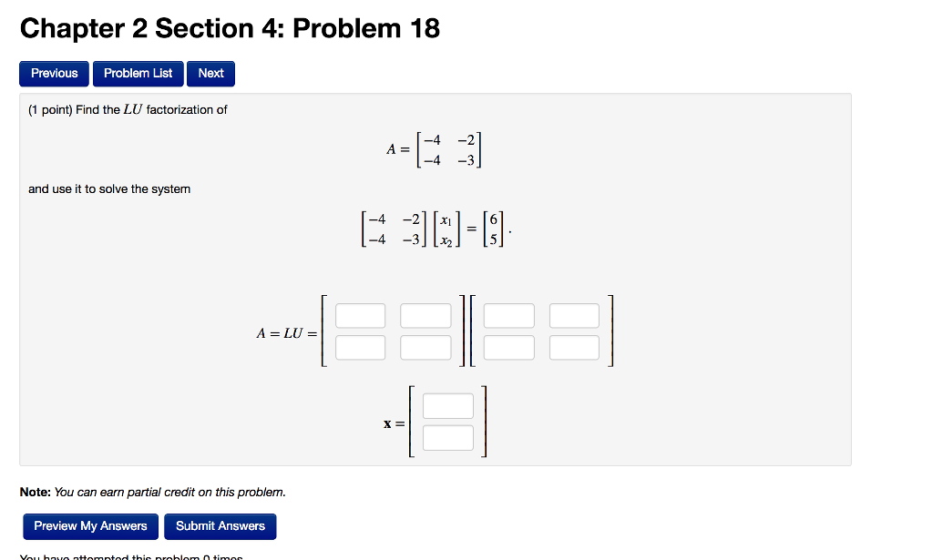Click the bottom-left entry field of matrix L
Viewport: 933px width, 560px height.
click(360, 347)
